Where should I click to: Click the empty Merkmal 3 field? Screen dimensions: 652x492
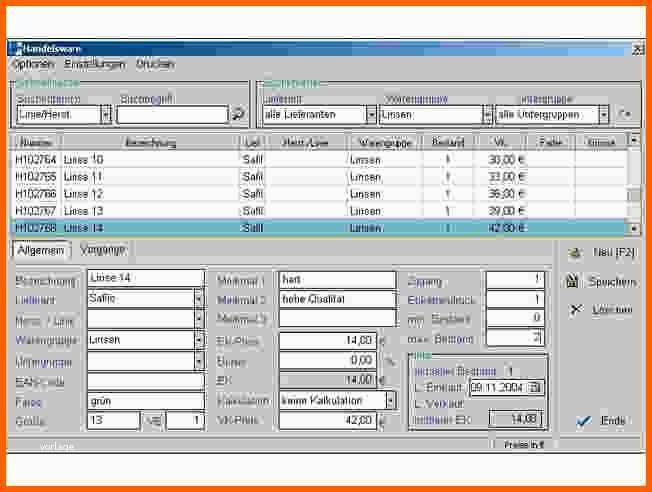pos(337,319)
